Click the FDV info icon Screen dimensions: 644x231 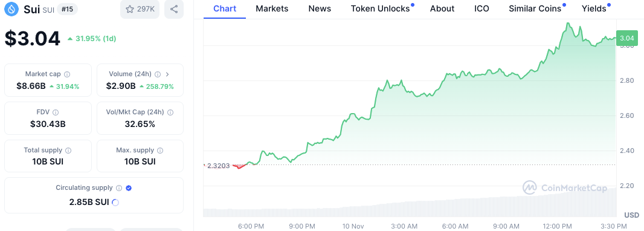click(56, 112)
